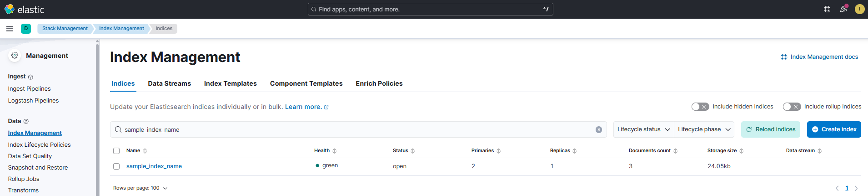Switch to the Data Streams tab
Viewport: 868px width, 196px height.
coord(169,83)
